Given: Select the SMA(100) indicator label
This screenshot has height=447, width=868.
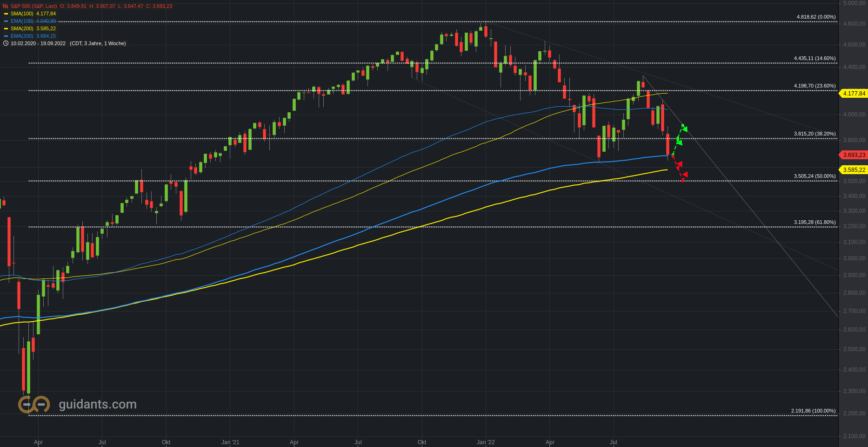Looking at the screenshot, I should (22, 14).
